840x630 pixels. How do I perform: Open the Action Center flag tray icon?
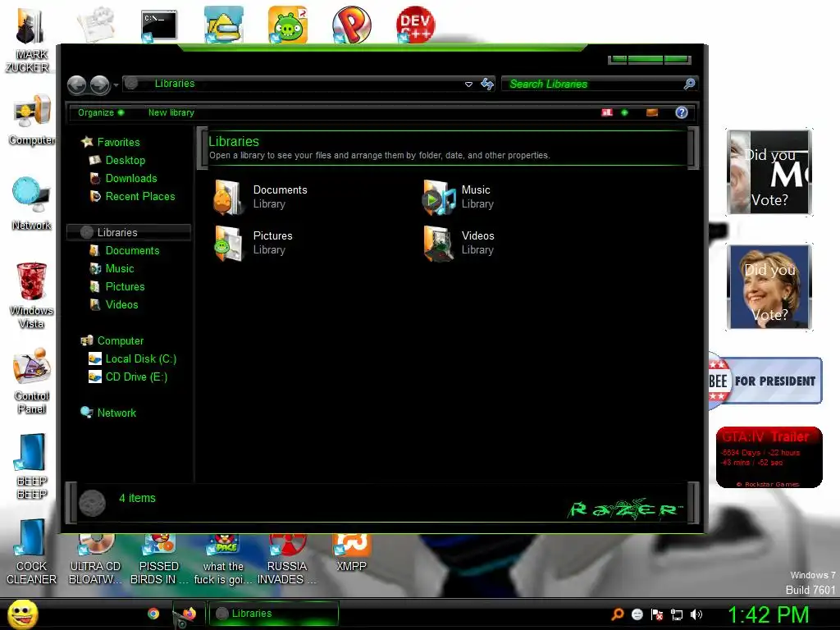(657, 614)
